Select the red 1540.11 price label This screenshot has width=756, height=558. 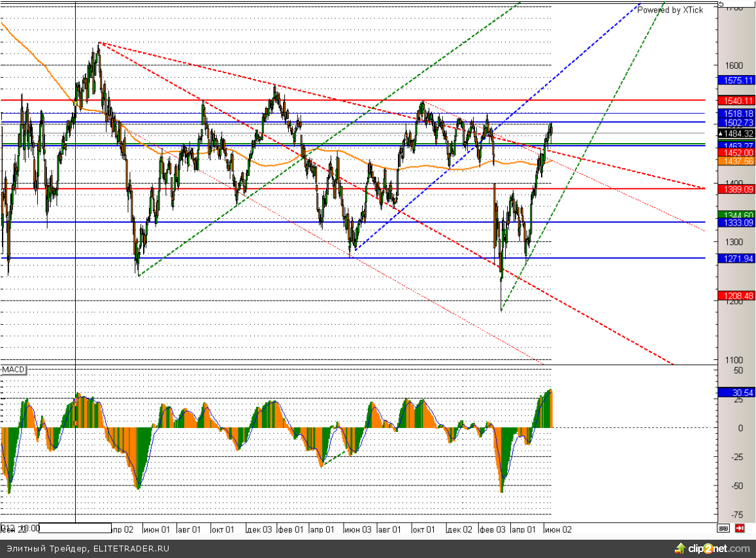point(736,101)
